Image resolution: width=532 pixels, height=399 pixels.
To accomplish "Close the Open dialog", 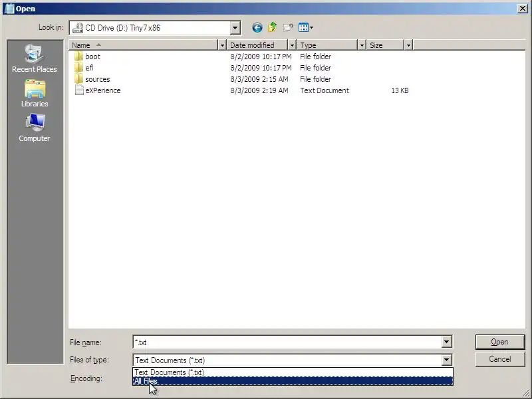I will click(x=523, y=9).
